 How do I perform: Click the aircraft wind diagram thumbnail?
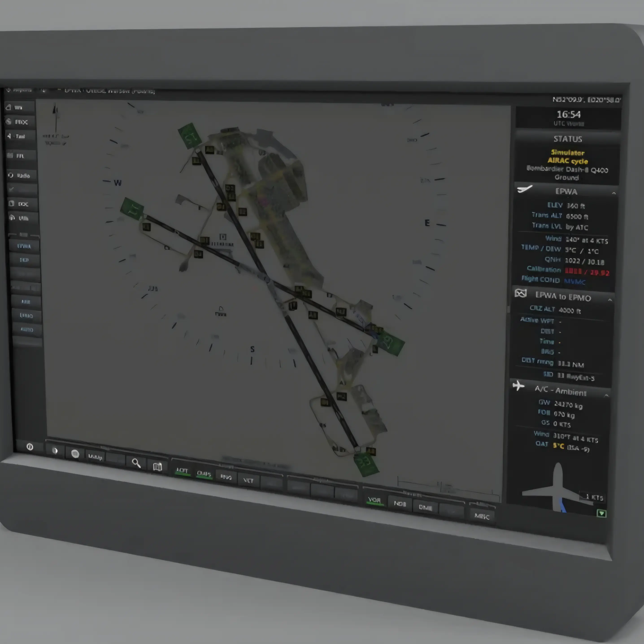point(558,487)
